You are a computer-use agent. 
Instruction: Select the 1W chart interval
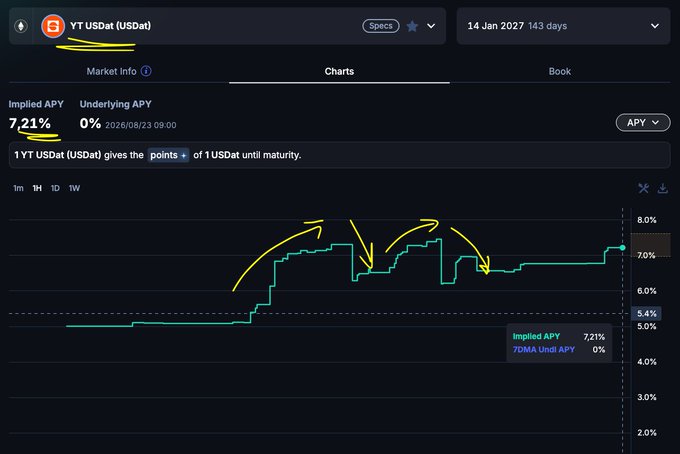(74, 188)
